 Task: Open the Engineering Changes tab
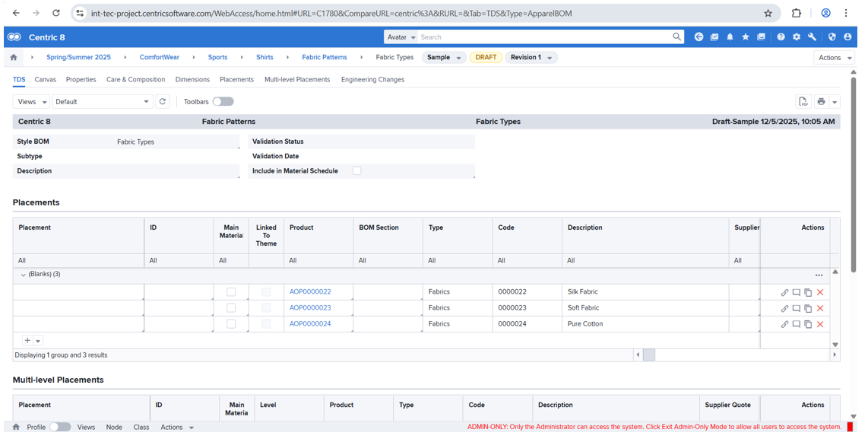tap(372, 80)
